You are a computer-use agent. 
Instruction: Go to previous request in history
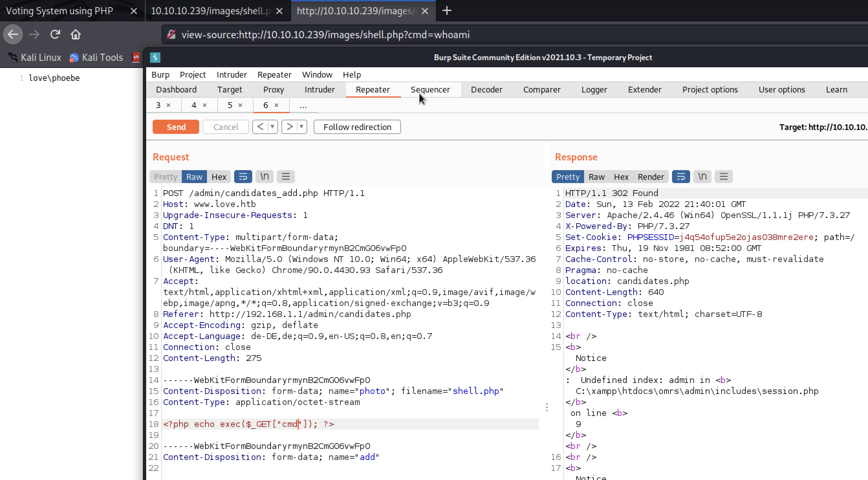tap(260, 127)
